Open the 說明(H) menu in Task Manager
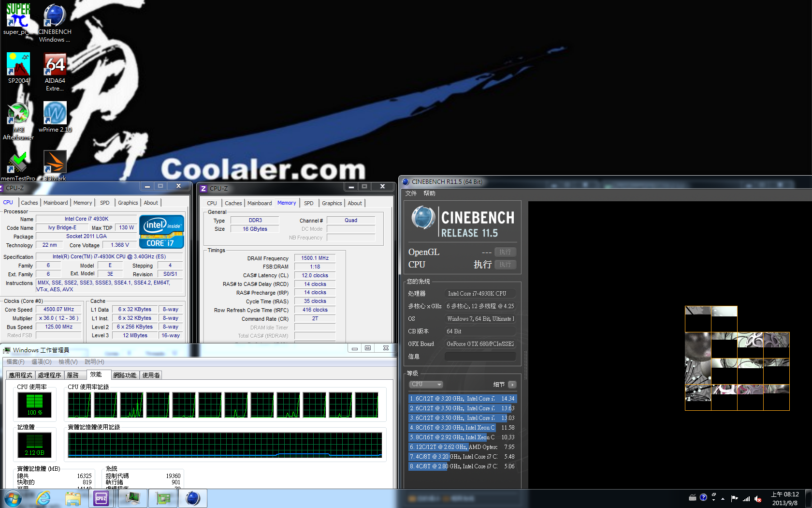Viewport: 812px width, 508px height. [x=95, y=362]
